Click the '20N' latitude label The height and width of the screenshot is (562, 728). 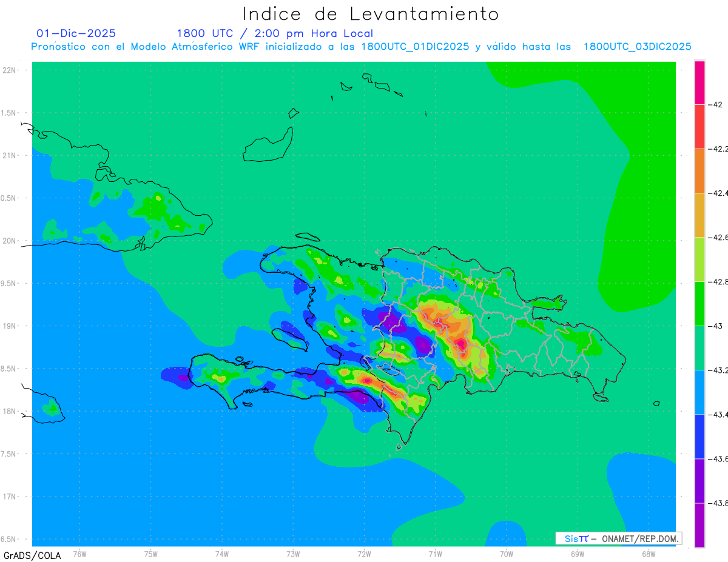pyautogui.click(x=9, y=241)
